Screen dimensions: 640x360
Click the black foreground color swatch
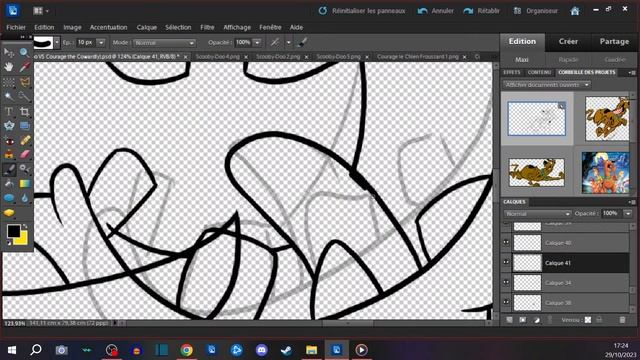click(13, 231)
